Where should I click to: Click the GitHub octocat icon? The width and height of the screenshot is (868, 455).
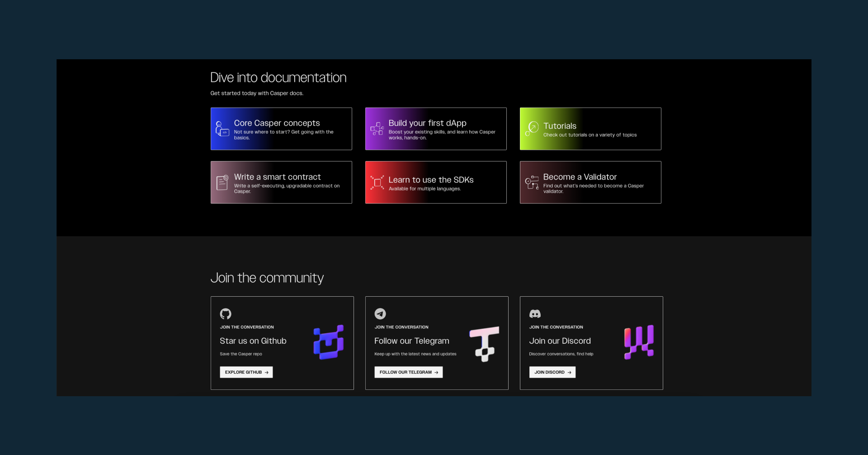(226, 314)
